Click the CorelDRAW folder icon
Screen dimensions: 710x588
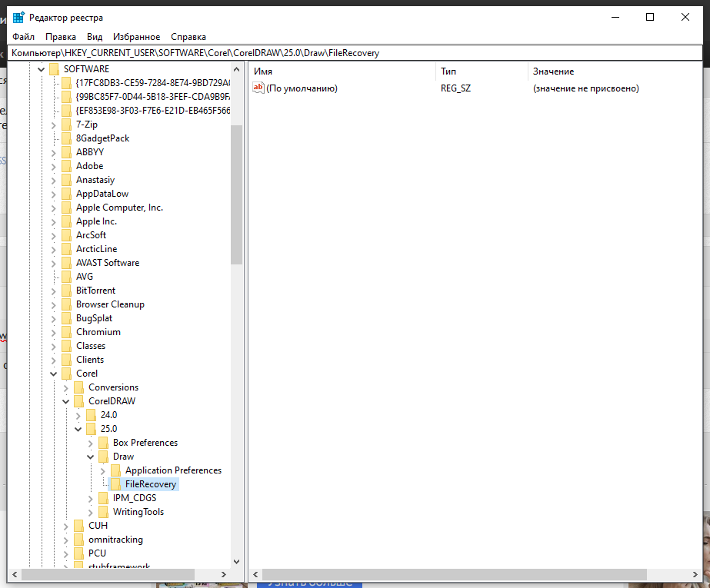pyautogui.click(x=78, y=401)
